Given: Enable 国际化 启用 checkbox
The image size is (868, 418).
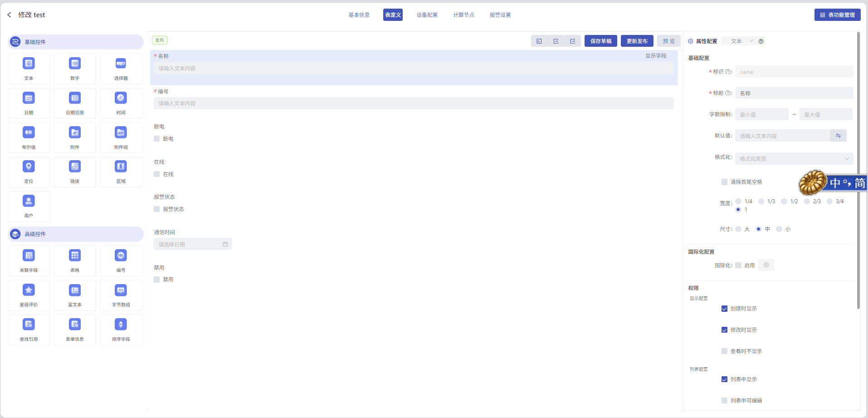Looking at the screenshot, I should (738, 266).
